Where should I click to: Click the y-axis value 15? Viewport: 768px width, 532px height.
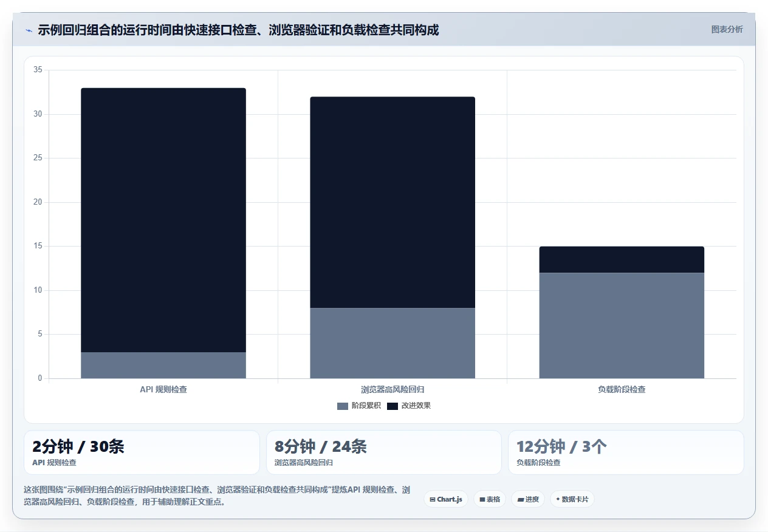[x=38, y=247]
